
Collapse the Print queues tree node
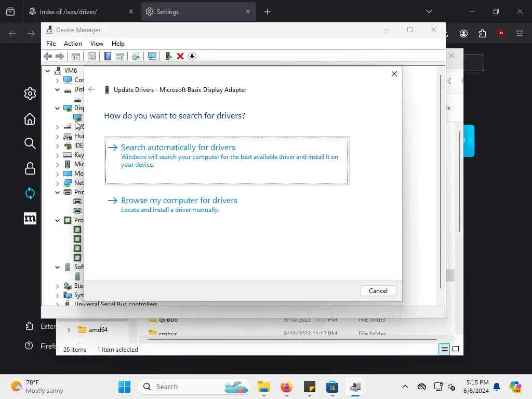click(57, 192)
